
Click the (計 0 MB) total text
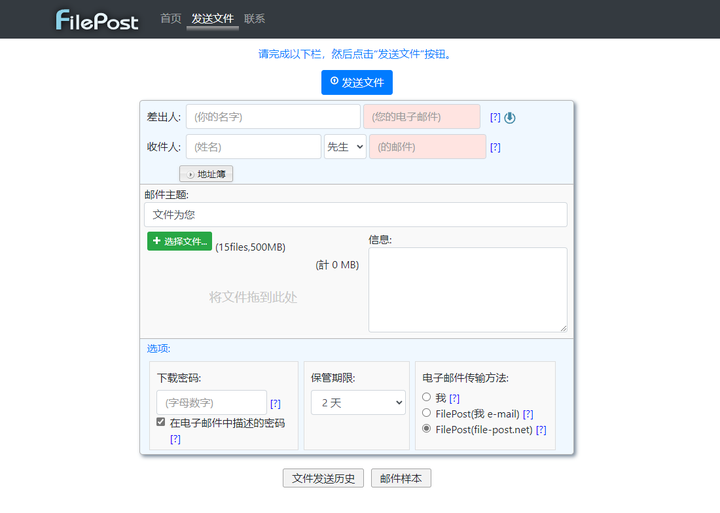point(337,265)
